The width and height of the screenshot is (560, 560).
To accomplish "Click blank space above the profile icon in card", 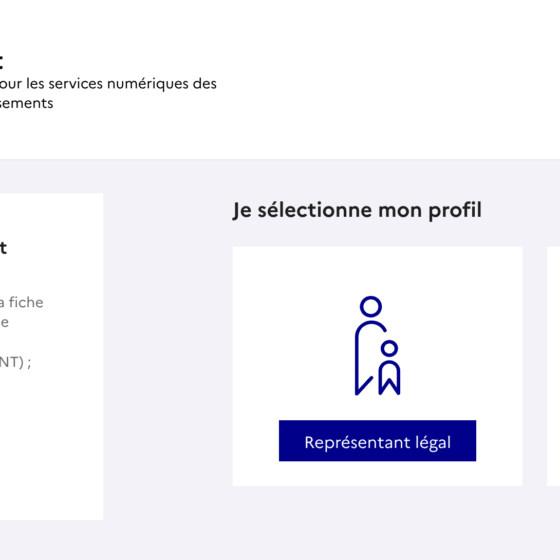I will [x=378, y=271].
